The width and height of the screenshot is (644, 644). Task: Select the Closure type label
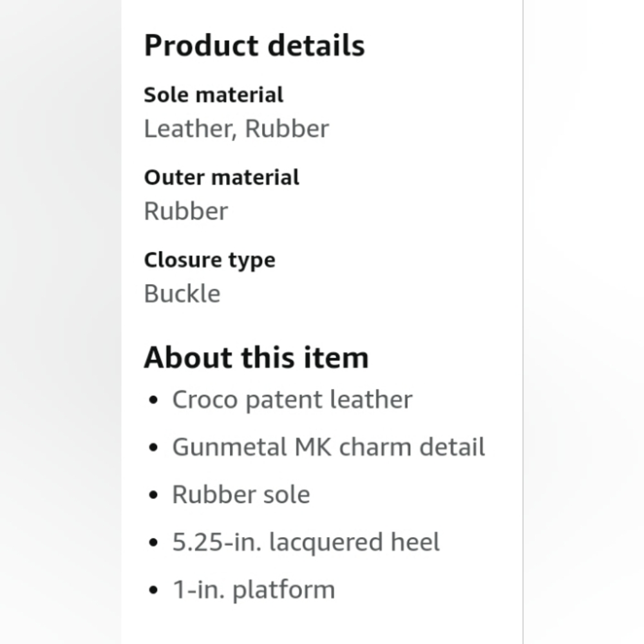(209, 260)
